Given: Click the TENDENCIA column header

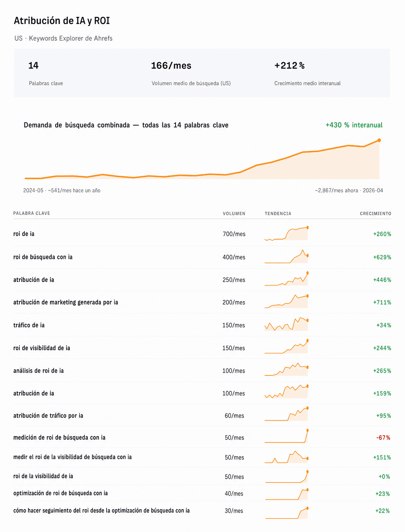Looking at the screenshot, I should 278,214.
